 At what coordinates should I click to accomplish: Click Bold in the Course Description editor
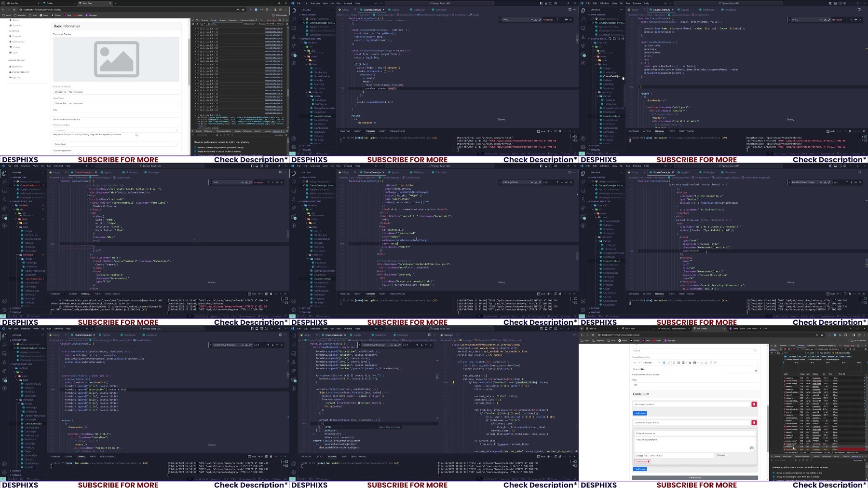664,363
